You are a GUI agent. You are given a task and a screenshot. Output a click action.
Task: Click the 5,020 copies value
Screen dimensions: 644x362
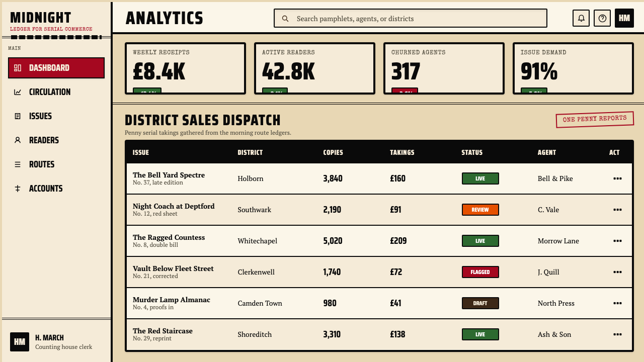[333, 241]
